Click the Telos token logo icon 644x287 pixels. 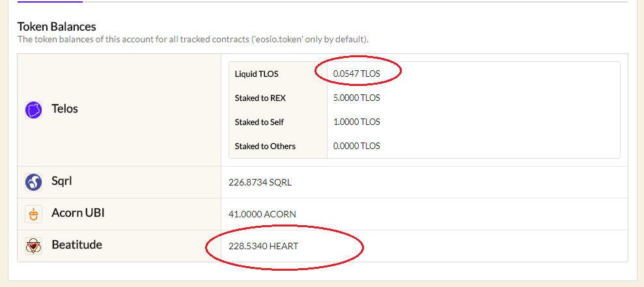33,111
